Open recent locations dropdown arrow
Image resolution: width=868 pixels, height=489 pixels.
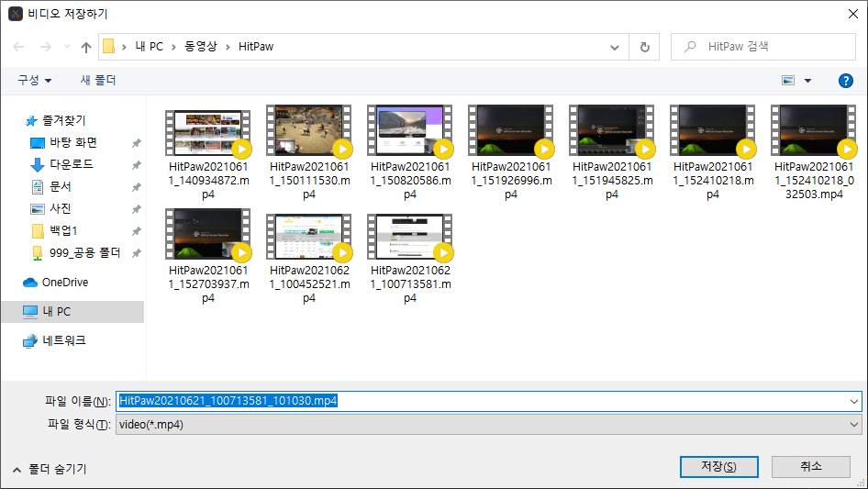pyautogui.click(x=67, y=47)
